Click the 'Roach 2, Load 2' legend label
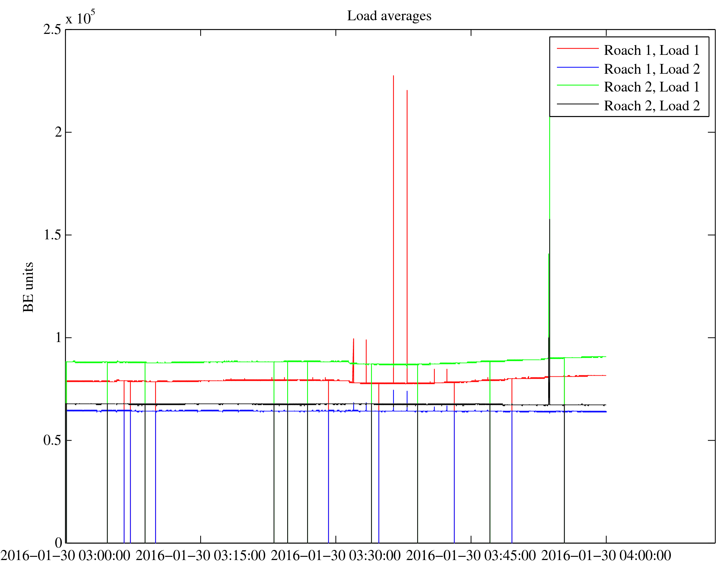725x588 pixels. [x=652, y=106]
